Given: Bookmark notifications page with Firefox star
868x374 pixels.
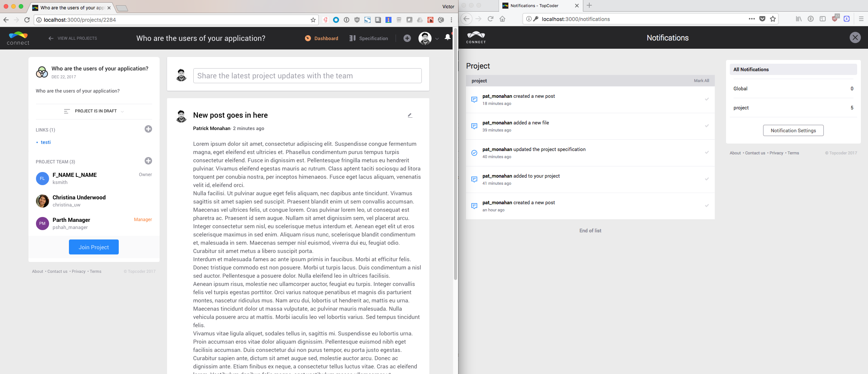Looking at the screenshot, I should [x=773, y=19].
